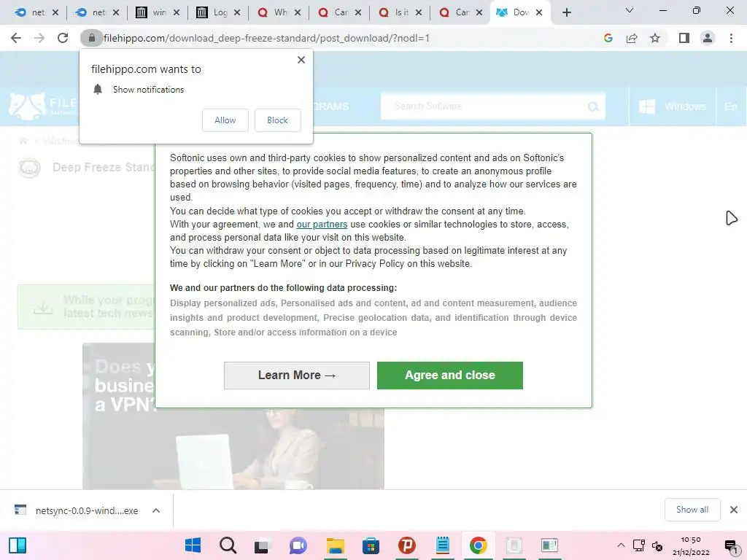Open the Chat app on taskbar

pyautogui.click(x=298, y=545)
